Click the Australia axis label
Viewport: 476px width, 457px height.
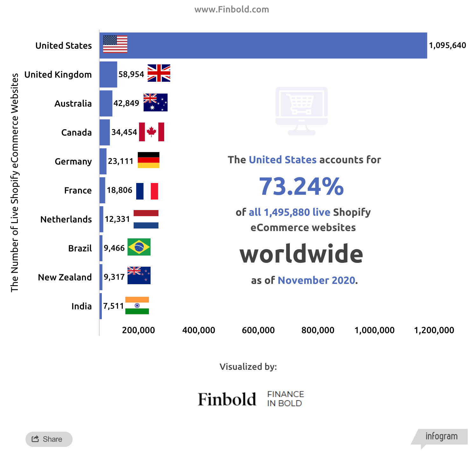(x=73, y=103)
